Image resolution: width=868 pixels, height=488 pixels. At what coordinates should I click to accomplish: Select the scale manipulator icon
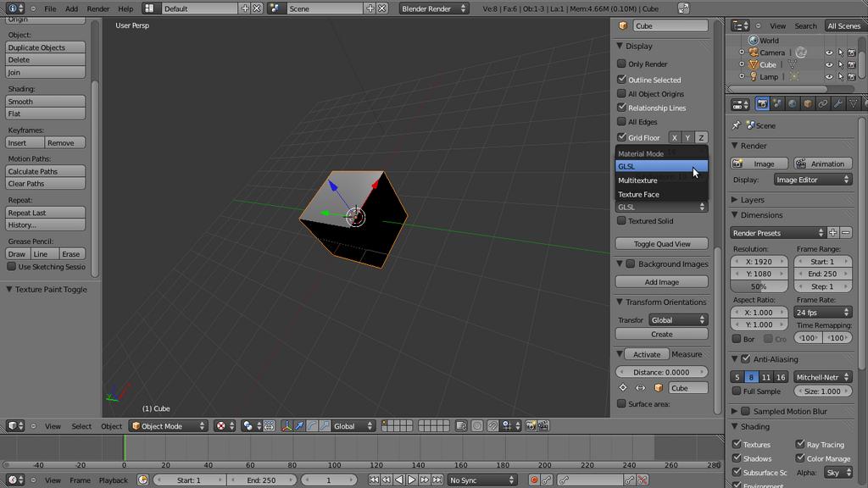coord(325,426)
